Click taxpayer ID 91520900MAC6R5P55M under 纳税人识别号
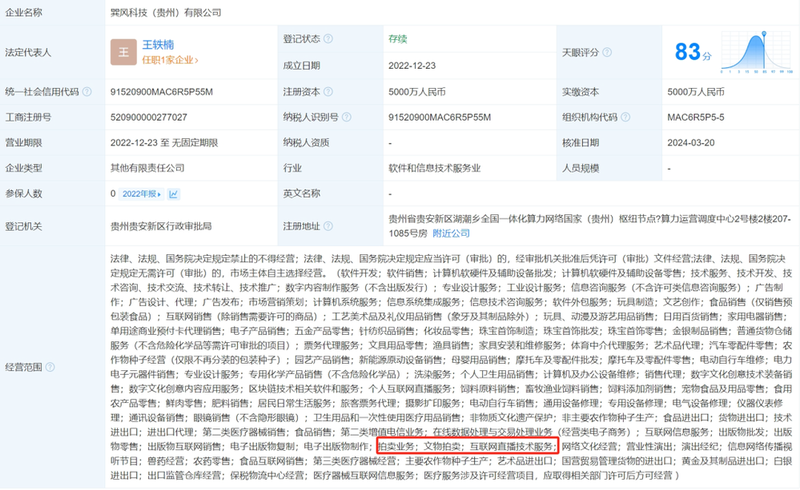The height and width of the screenshot is (490, 800). click(x=440, y=117)
